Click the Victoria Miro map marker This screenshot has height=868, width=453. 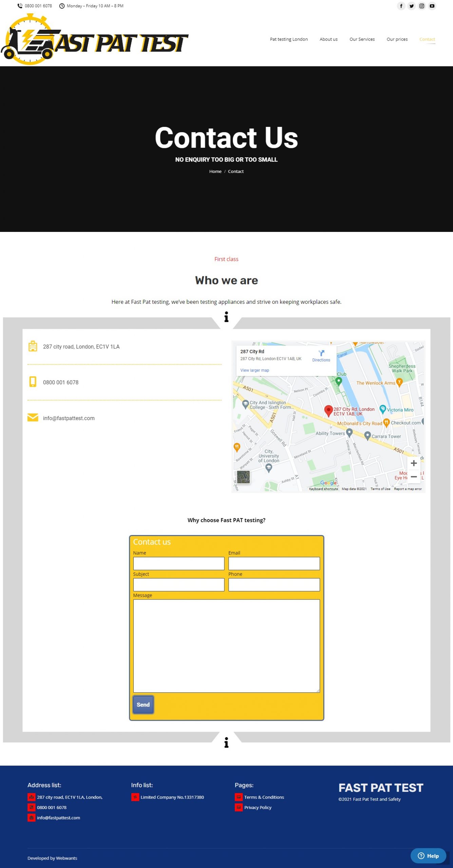383,409
